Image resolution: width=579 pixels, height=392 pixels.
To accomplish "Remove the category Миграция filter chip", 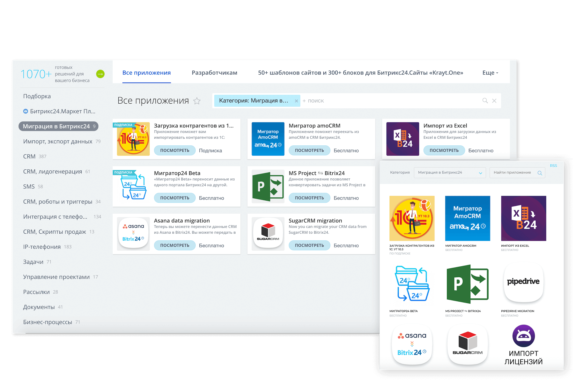I will 296,101.
